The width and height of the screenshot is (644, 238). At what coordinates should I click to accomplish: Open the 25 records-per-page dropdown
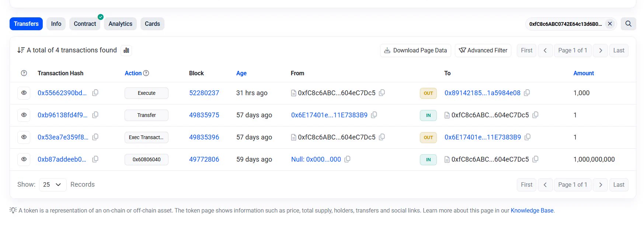[x=53, y=184]
